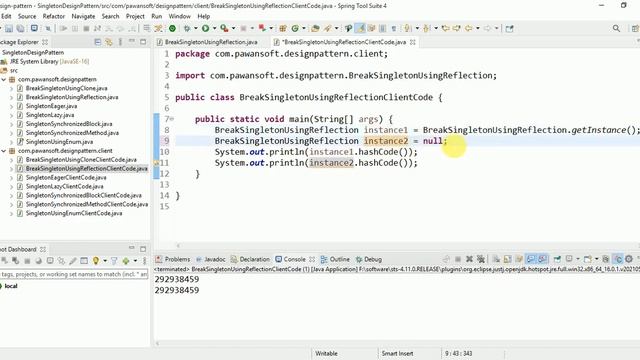Click the New Java Class green icon
Image resolution: width=640 pixels, height=360 pixels.
click(x=295, y=28)
